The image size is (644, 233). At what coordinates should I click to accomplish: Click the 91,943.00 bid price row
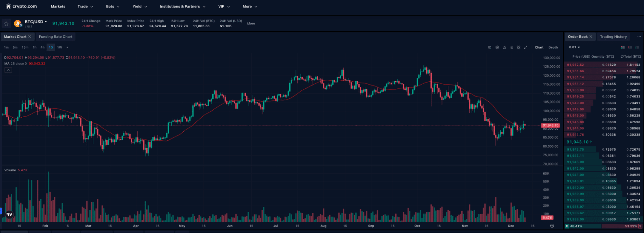point(575,162)
